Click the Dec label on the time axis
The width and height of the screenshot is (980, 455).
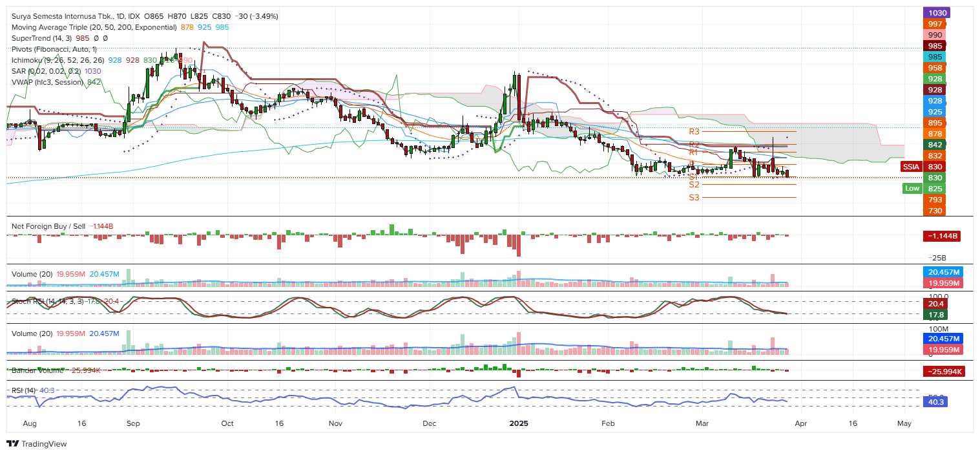pyautogui.click(x=430, y=423)
